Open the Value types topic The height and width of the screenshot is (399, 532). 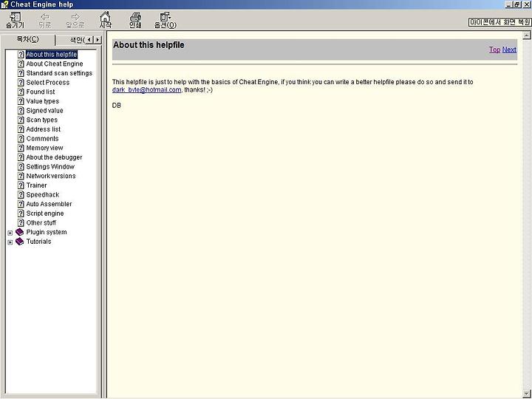(x=43, y=101)
